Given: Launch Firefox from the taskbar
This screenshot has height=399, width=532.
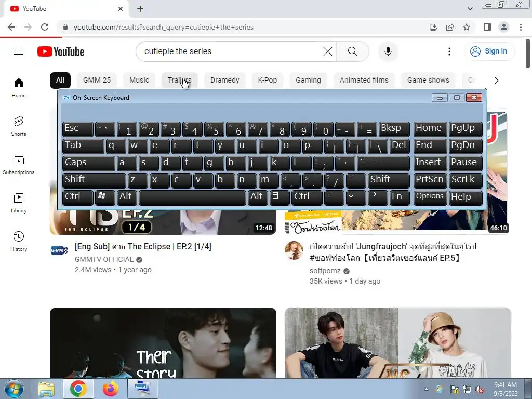Looking at the screenshot, I should click(110, 389).
